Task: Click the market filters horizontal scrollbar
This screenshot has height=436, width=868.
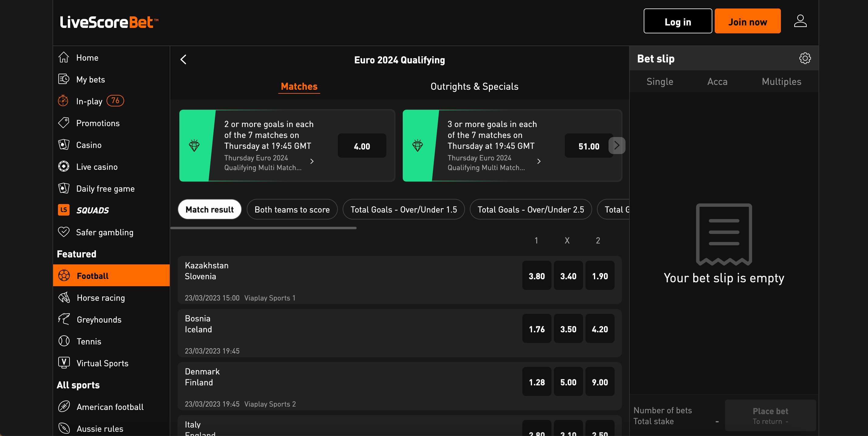Action: point(263,228)
